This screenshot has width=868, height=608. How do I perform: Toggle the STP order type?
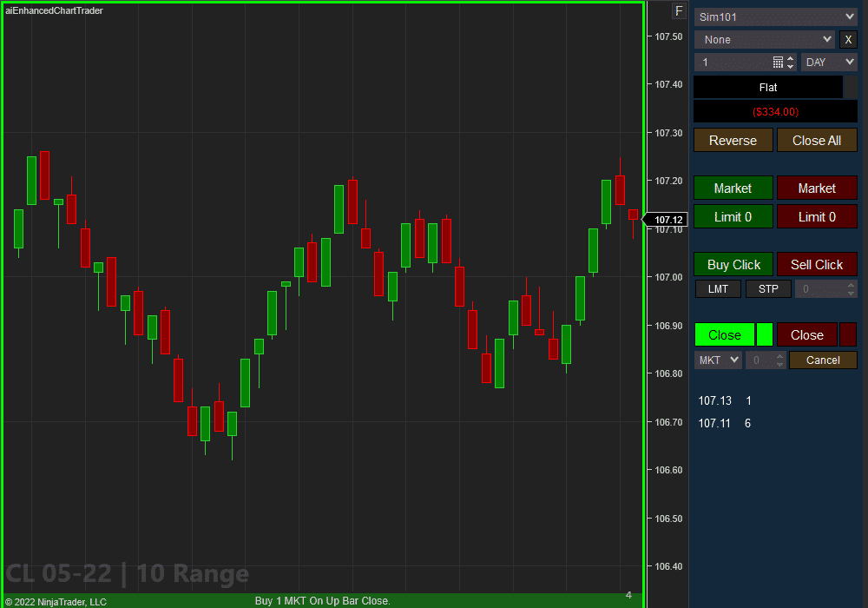tap(767, 288)
